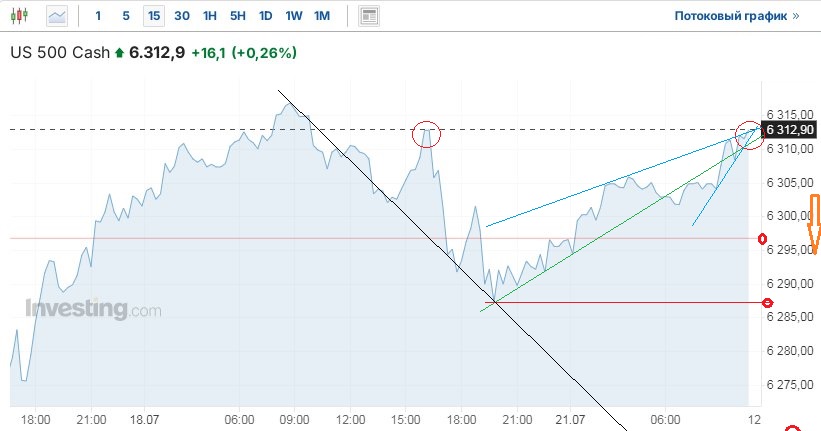
Task: Switch to the 1D timeframe
Action: click(x=265, y=16)
